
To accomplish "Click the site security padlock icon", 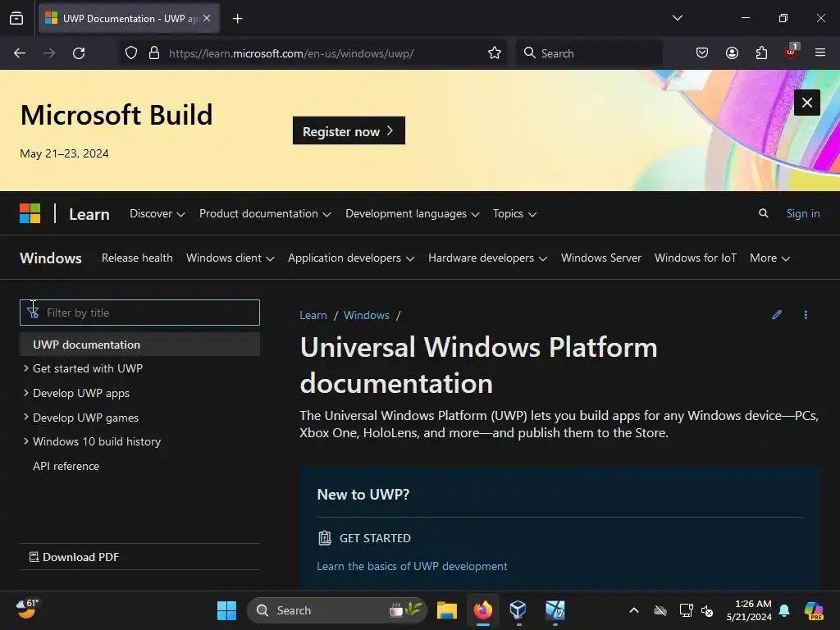I will tap(154, 53).
